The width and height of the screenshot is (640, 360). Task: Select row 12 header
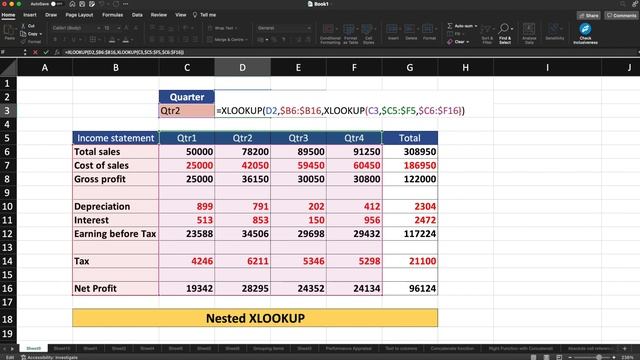(x=8, y=234)
